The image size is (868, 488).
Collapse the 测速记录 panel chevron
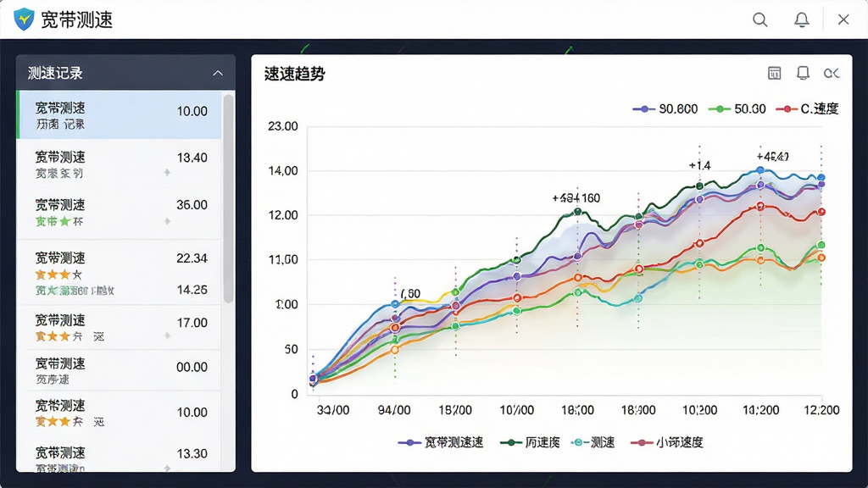218,73
